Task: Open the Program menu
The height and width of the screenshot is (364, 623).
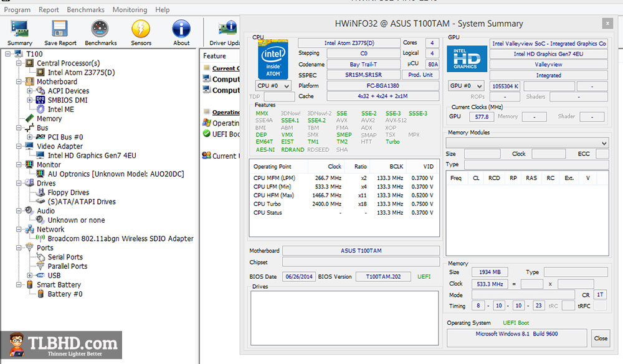Action: coord(17,9)
